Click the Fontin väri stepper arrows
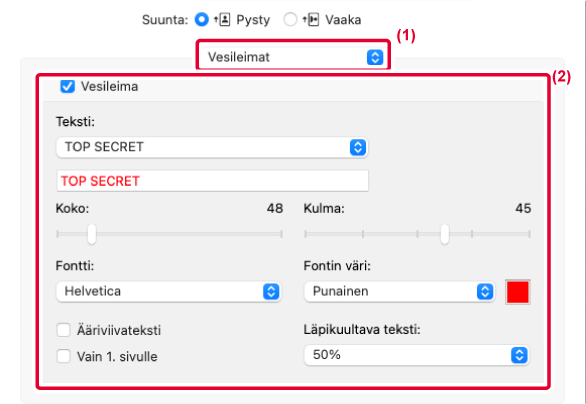 485,292
